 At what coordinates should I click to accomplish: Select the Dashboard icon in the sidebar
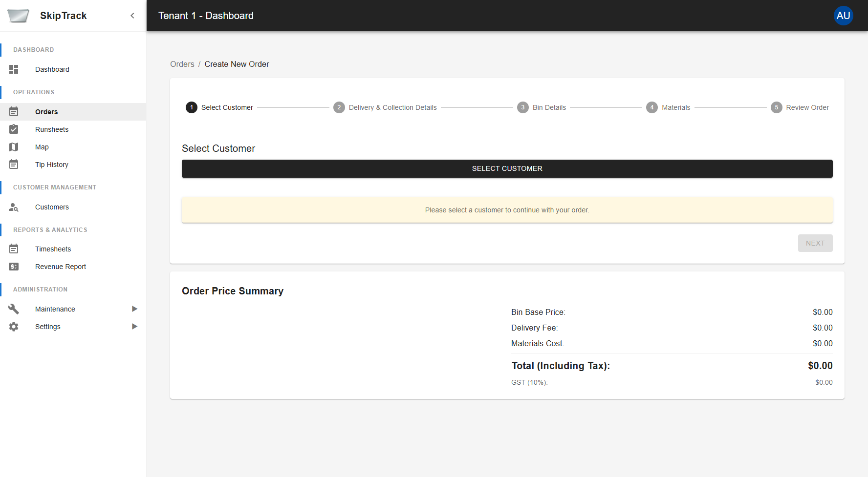coord(14,69)
